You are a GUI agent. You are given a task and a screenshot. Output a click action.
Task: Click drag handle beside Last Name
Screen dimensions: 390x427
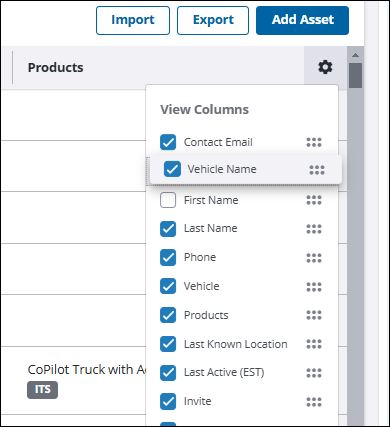[x=314, y=229]
